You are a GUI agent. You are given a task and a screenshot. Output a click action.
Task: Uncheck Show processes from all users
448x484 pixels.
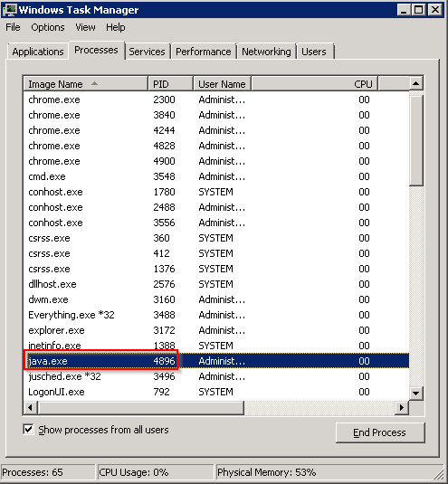pos(28,430)
